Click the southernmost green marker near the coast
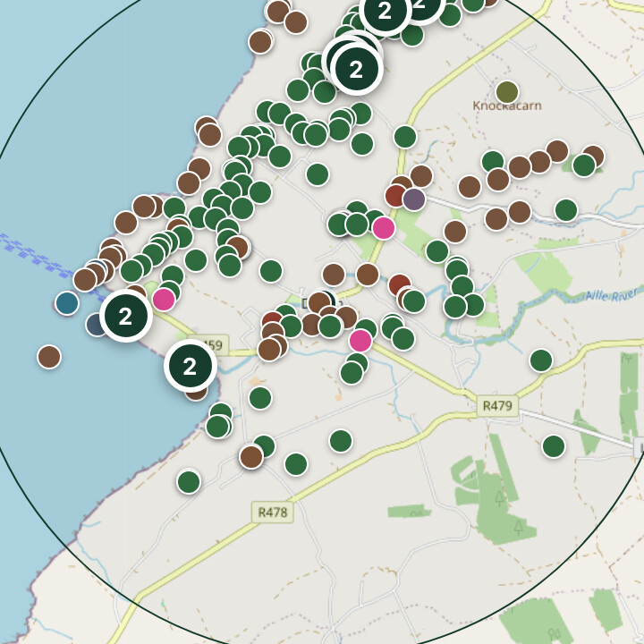The image size is (644, 644). 189,482
